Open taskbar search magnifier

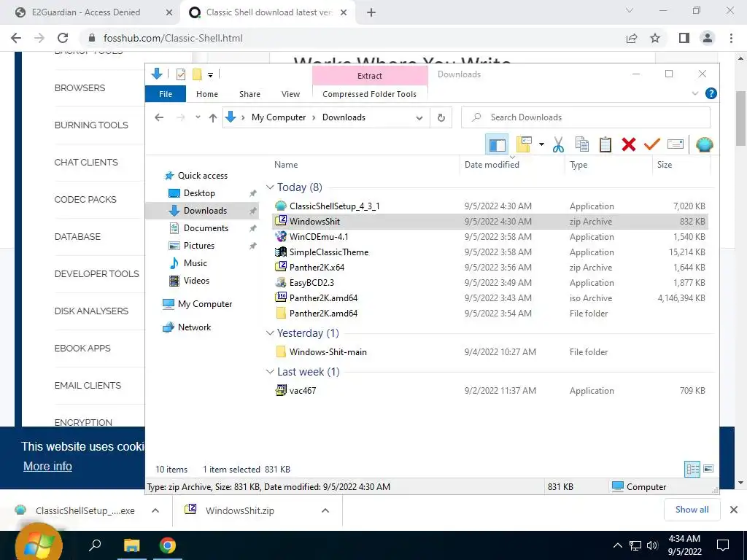click(95, 545)
